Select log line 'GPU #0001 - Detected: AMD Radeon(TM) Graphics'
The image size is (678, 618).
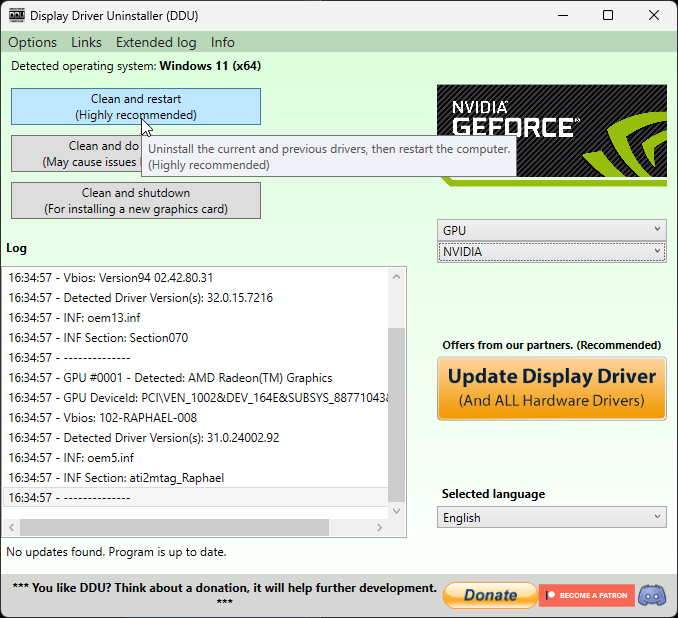(x=195, y=378)
